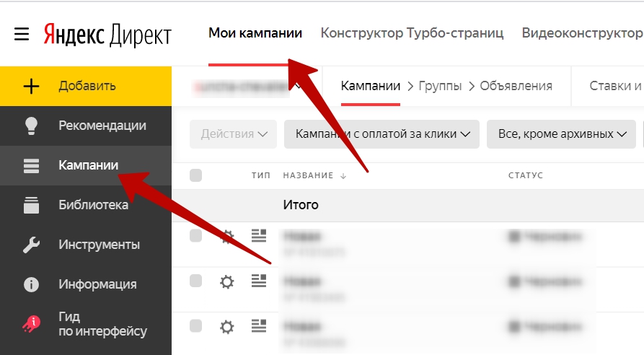The image size is (644, 355).
Task: Switch to Группы breadcrumb tab
Action: pos(440,86)
